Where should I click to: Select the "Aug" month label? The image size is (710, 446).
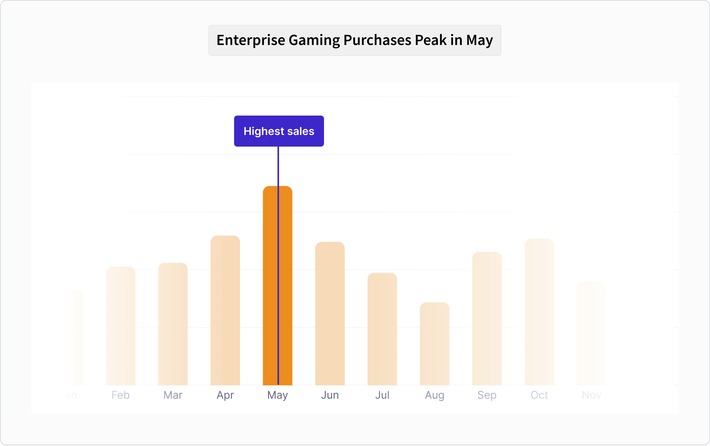(434, 395)
